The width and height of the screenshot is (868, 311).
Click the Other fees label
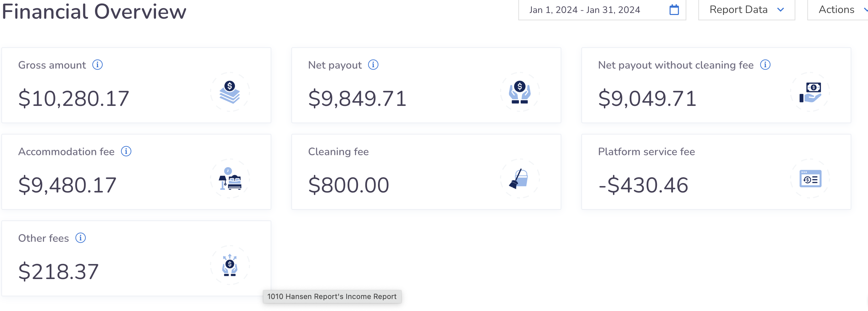(43, 238)
